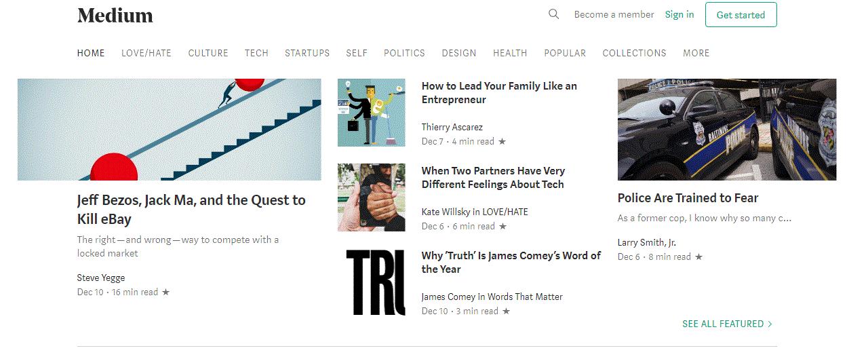Image resolution: width=868 pixels, height=359 pixels.
Task: Click subtitle 'The right—and wrong—way to compete'
Action: click(x=178, y=246)
